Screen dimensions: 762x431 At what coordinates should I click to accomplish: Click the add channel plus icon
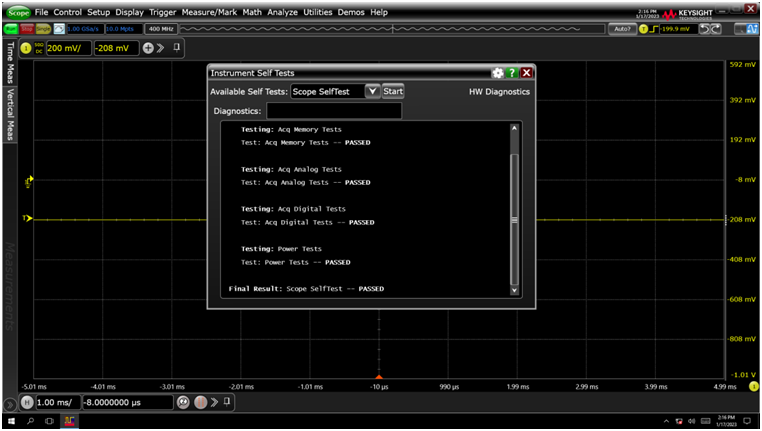coord(148,48)
